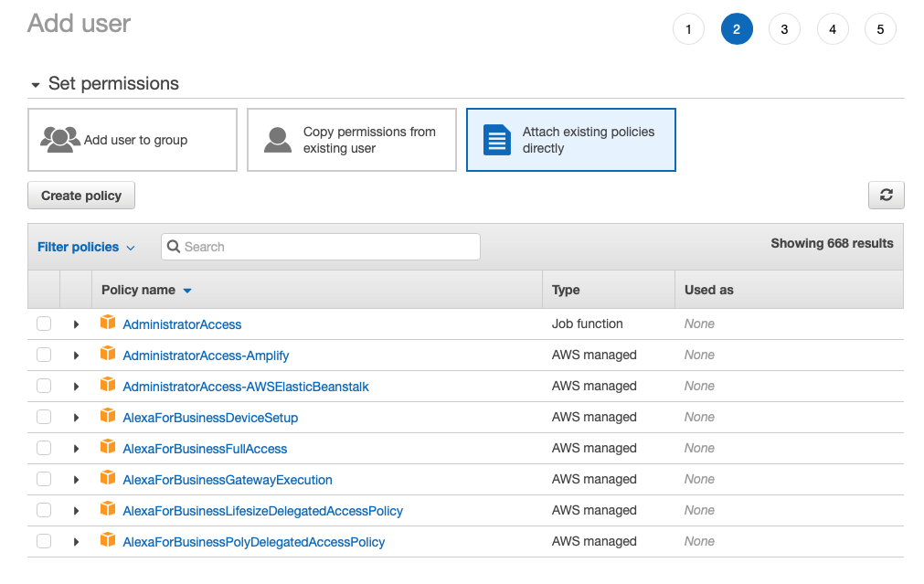Check the AdministratorAccess policy checkbox
This screenshot has width=924, height=584.
pyautogui.click(x=43, y=324)
